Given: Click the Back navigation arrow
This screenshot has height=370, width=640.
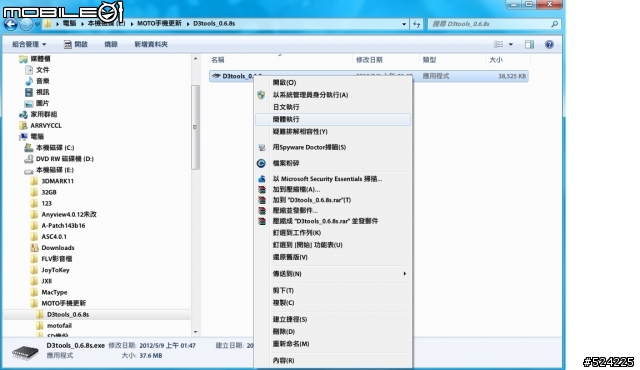Looking at the screenshot, I should click(11, 24).
